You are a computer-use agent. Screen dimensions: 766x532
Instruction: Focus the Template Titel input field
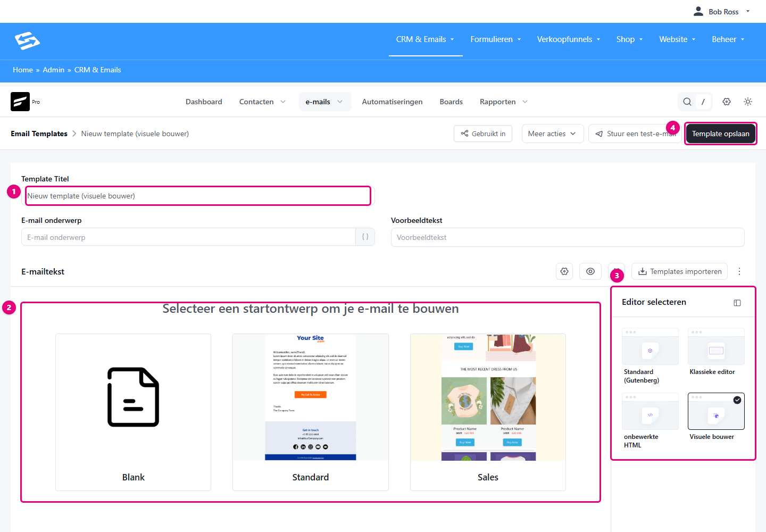tap(198, 196)
